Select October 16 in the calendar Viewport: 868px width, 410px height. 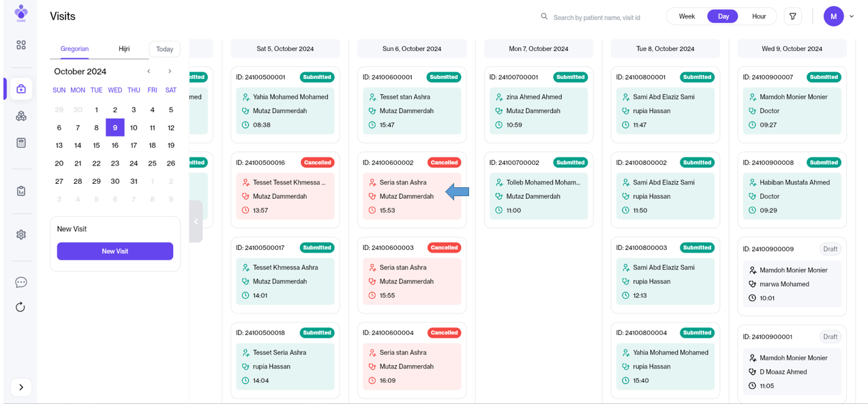115,145
